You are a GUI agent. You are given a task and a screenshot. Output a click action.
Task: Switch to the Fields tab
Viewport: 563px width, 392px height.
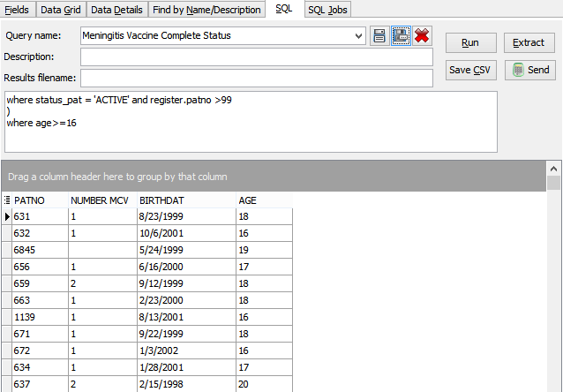[x=17, y=10]
